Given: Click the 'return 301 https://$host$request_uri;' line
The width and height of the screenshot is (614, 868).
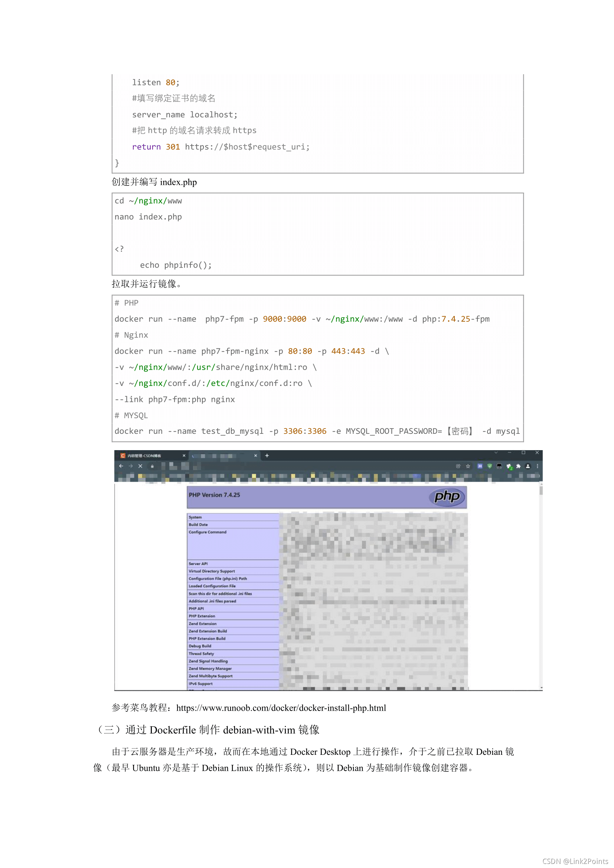Looking at the screenshot, I should coord(221,147).
